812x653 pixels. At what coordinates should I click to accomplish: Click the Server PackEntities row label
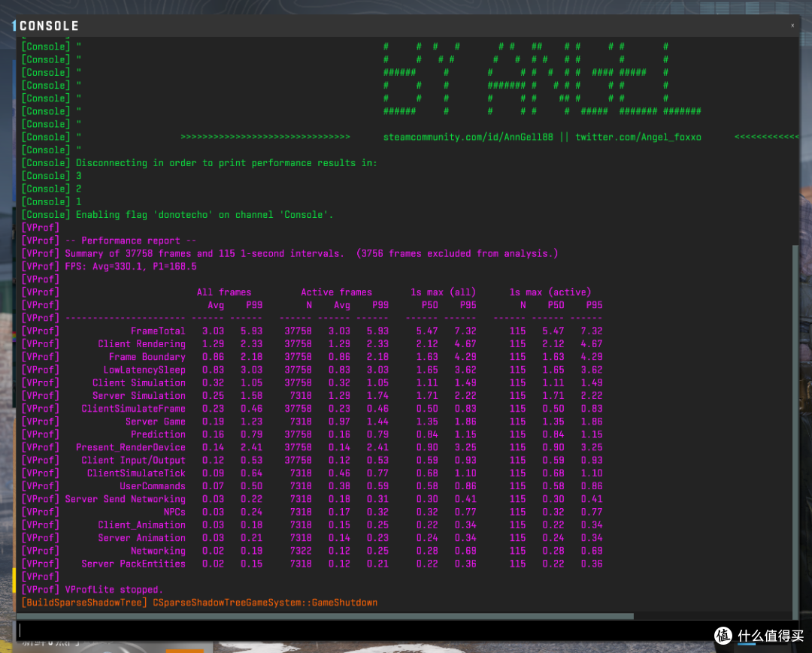134,564
